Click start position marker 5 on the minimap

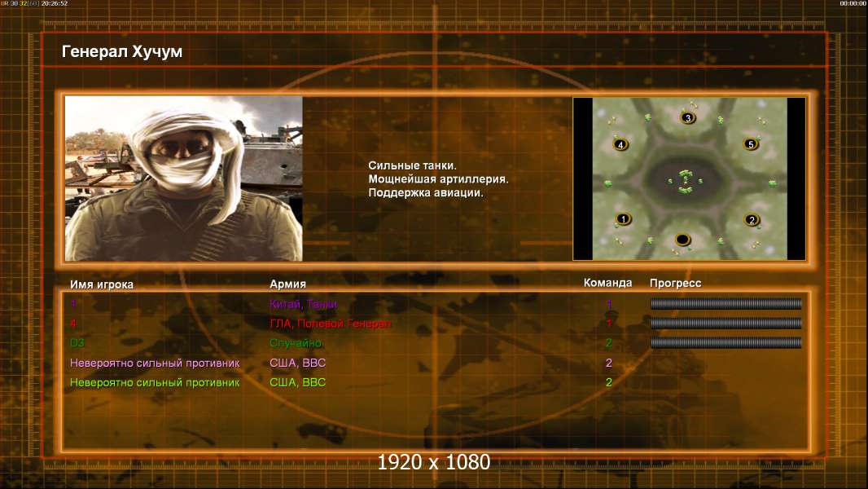[x=751, y=144]
